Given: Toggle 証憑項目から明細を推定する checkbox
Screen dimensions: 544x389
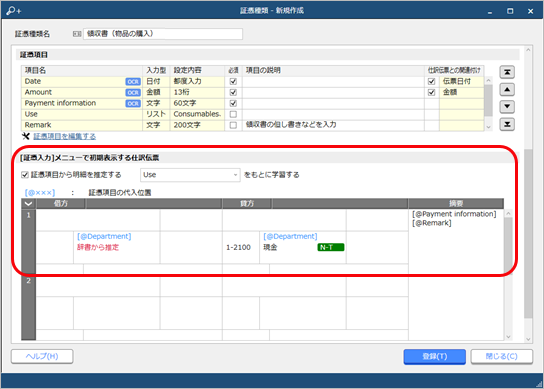Looking at the screenshot, I should [x=25, y=175].
